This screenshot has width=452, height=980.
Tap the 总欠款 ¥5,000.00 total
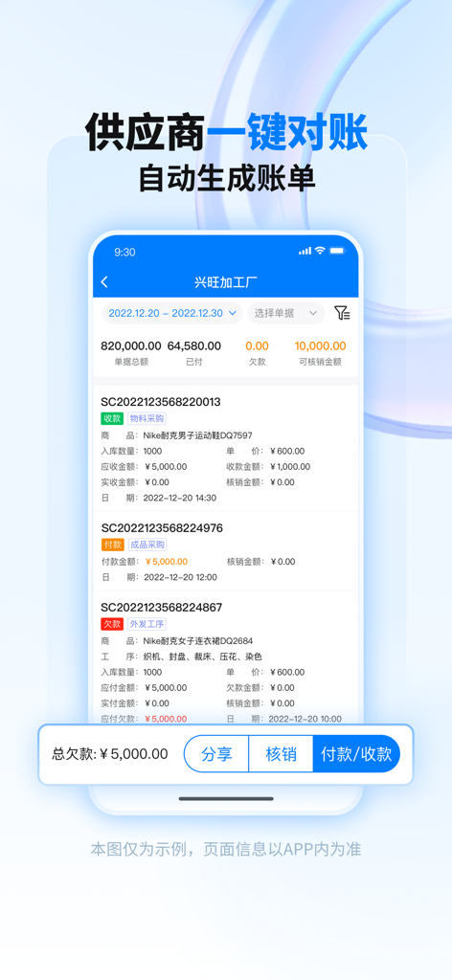(x=110, y=754)
